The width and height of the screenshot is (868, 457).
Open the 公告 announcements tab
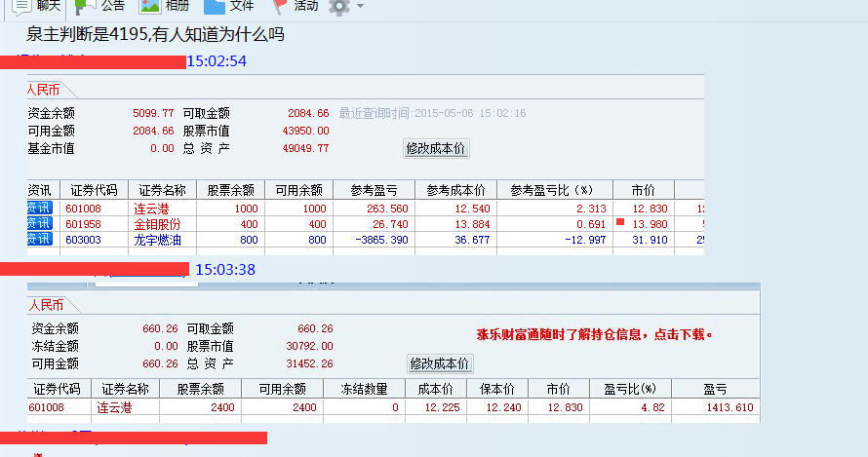coord(99,6)
